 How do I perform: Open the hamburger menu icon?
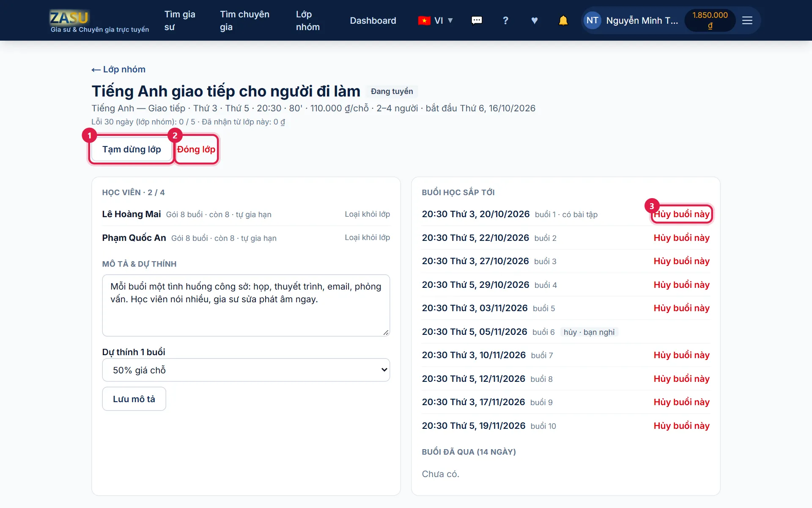point(747,20)
